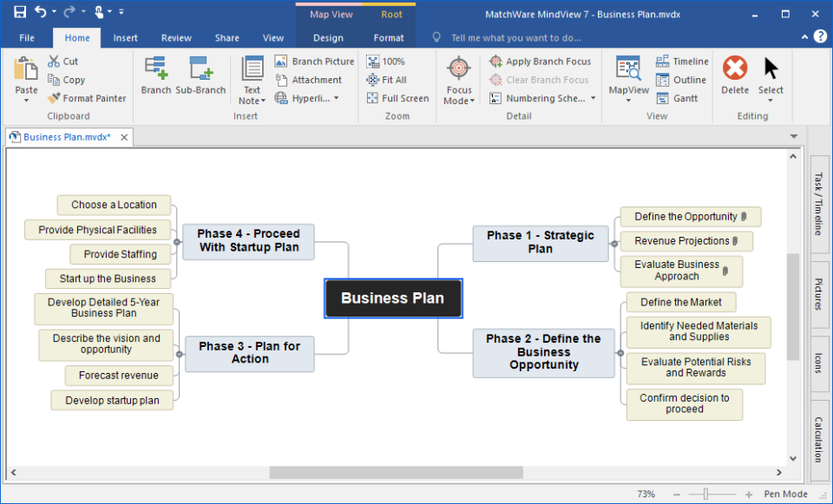Enable Full Screen mode
This screenshot has height=504, width=833.
(397, 98)
